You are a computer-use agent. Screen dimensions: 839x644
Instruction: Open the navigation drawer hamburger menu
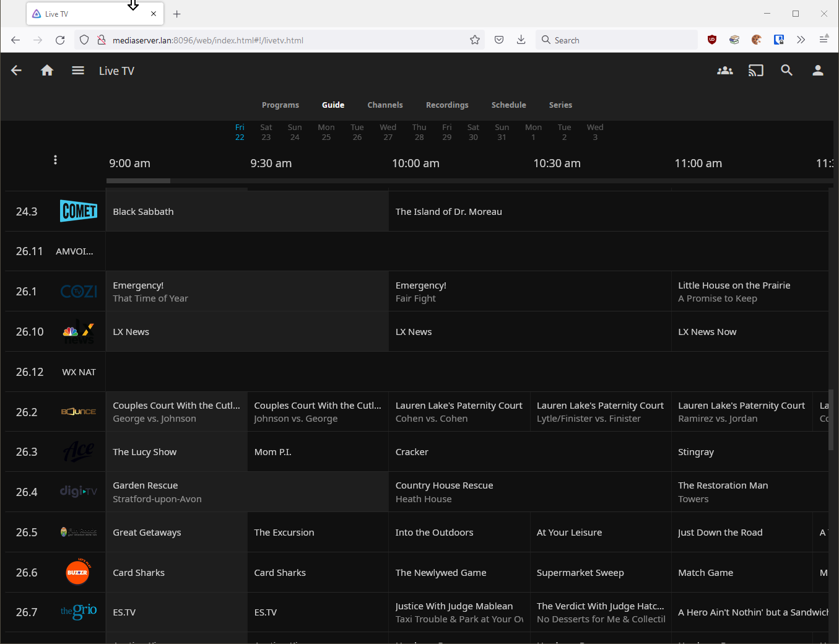coord(78,70)
